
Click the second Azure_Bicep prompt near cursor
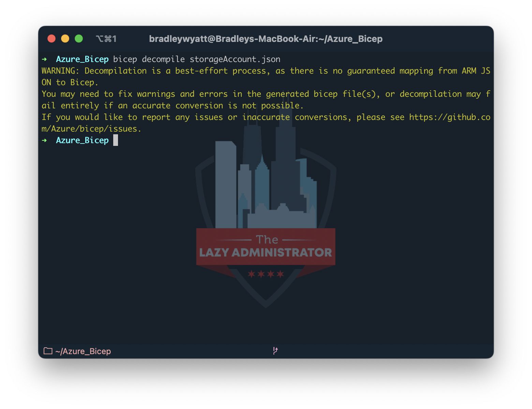[x=82, y=140]
